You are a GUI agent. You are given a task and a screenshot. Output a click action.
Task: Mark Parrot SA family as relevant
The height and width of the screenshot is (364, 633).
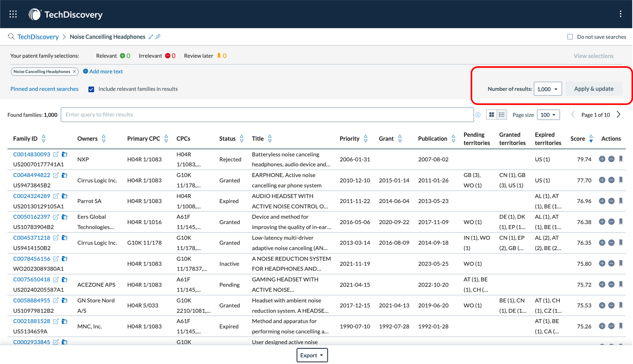[602, 201]
